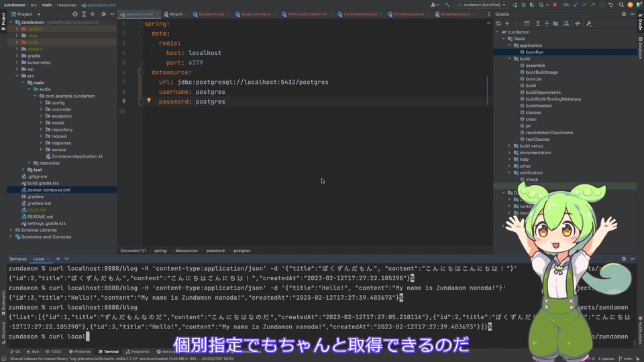The width and height of the screenshot is (644, 362).
Task: Click the postgres password value on line 9
Action: coord(210,102)
